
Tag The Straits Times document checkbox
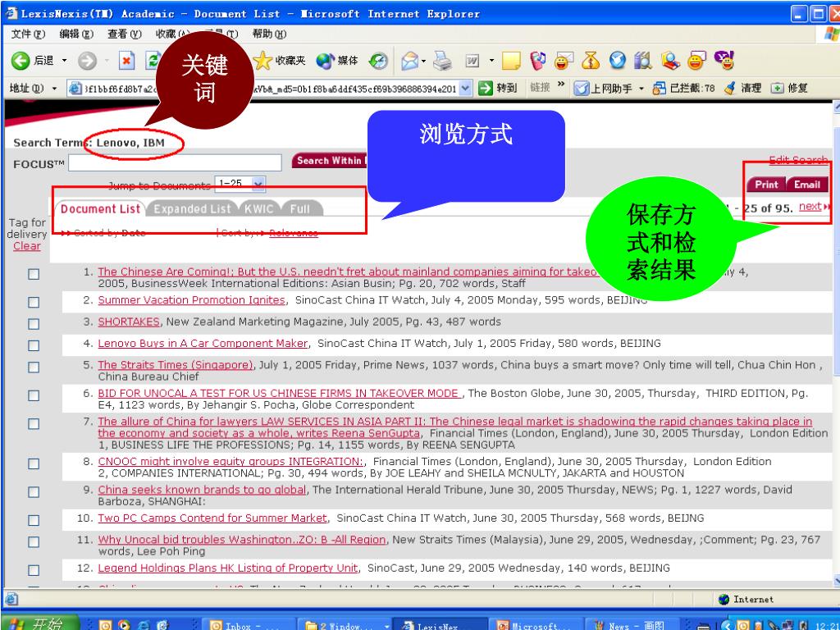pos(34,367)
